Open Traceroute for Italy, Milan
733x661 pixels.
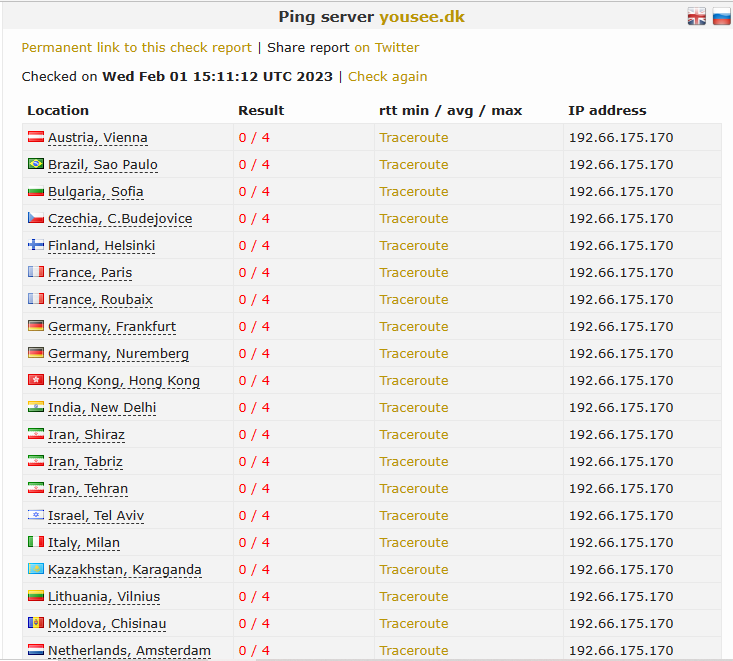tap(414, 543)
